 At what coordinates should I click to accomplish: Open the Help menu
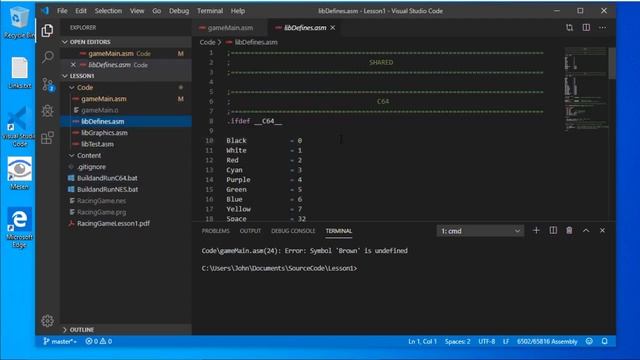click(238, 11)
